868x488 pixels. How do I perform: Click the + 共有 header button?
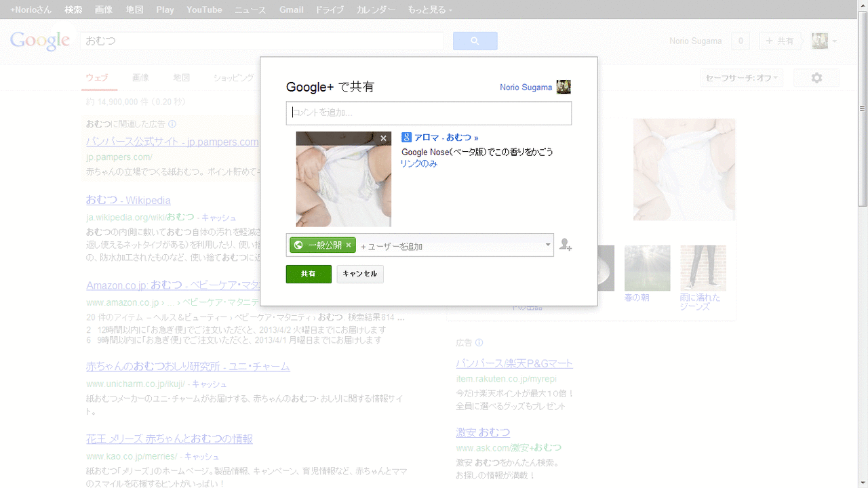(x=780, y=41)
